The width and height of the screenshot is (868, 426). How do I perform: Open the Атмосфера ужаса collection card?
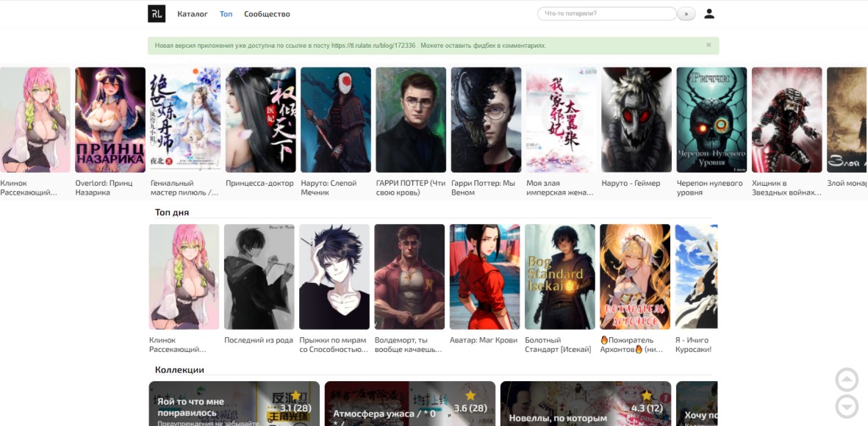(409, 403)
